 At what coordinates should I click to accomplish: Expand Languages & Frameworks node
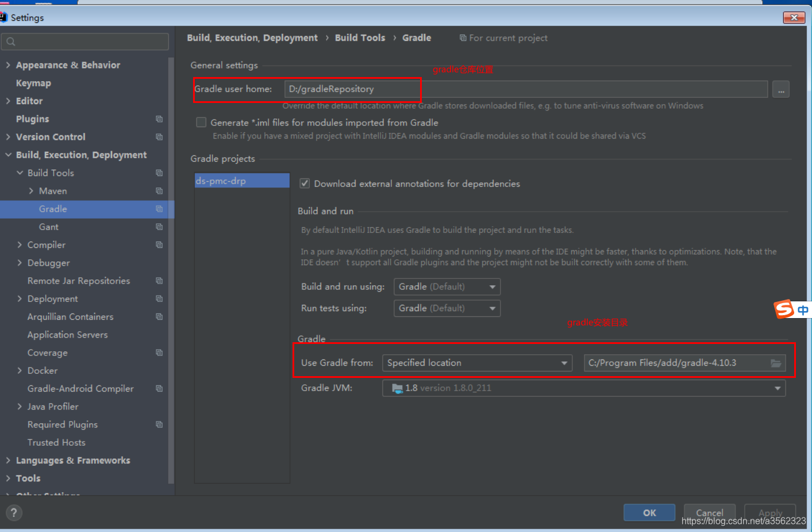coord(8,461)
